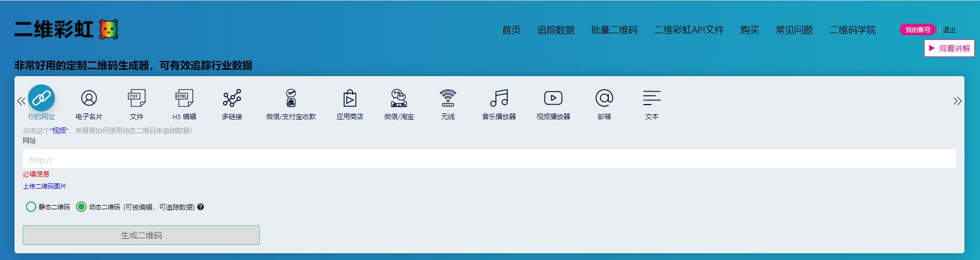Screen dimensions: 980x260
Task: Choose the 应用商店 app store icon
Action: click(x=350, y=98)
